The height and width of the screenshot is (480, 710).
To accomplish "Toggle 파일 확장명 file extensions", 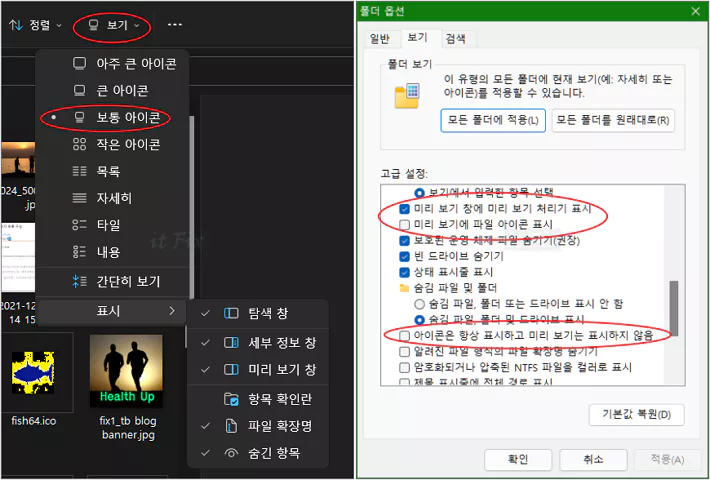I will 258,426.
